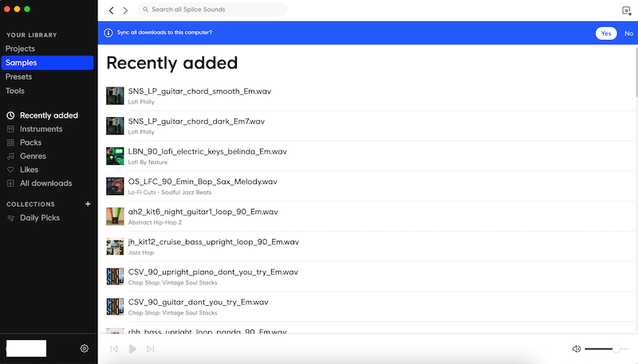
Task: Click the Instruments sidebar icon
Action: click(x=10, y=129)
